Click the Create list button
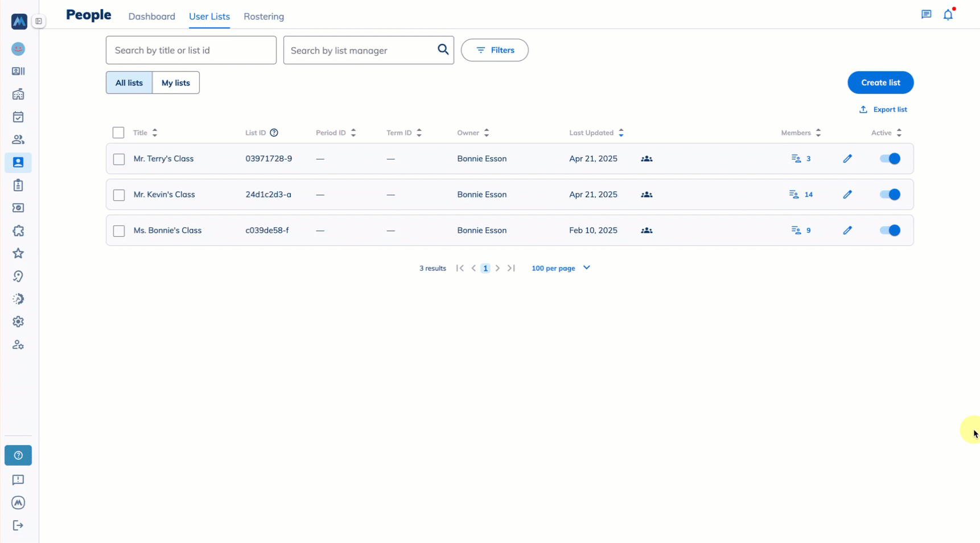The height and width of the screenshot is (543, 980). click(x=880, y=83)
